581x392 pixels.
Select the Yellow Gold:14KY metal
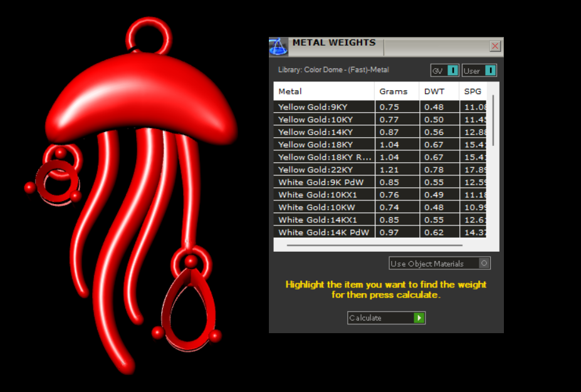380,132
